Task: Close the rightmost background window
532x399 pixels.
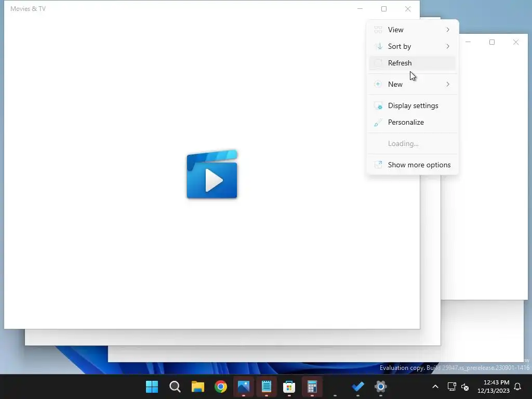Action: [516, 42]
